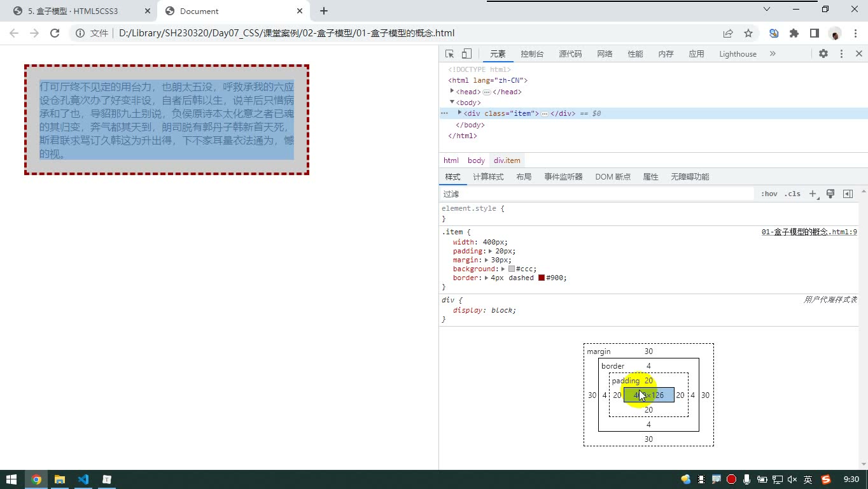This screenshot has height=489, width=868.
Task: Expand margin shorthand property triangle
Action: [486, 260]
